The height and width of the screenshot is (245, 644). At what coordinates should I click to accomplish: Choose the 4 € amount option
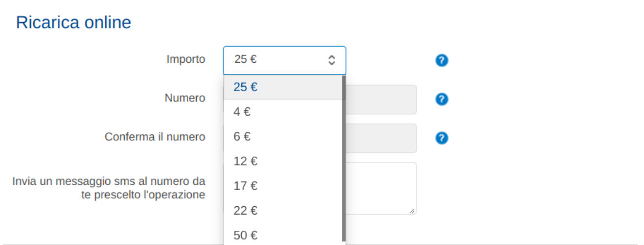[283, 112]
